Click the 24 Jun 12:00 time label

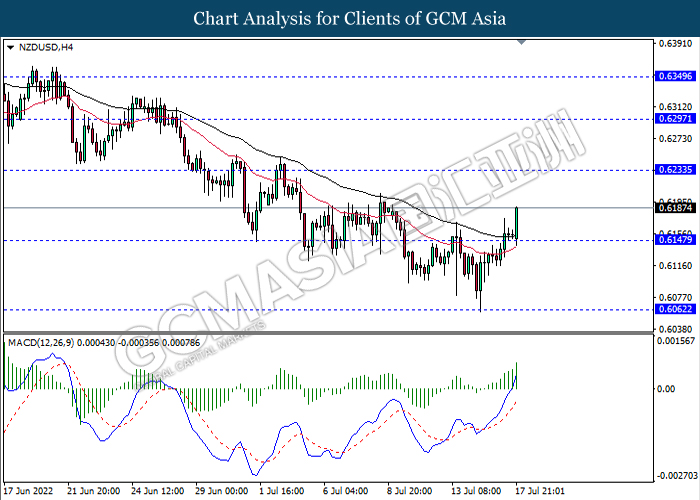click(158, 491)
